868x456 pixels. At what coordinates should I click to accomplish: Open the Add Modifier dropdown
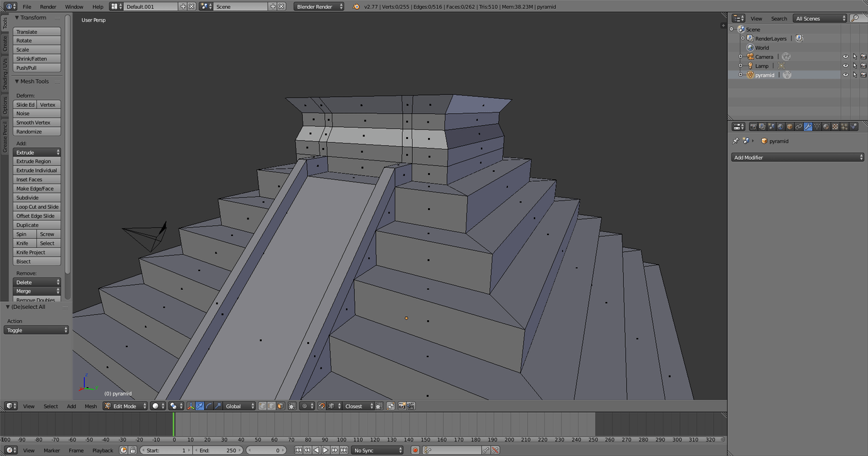tap(798, 157)
